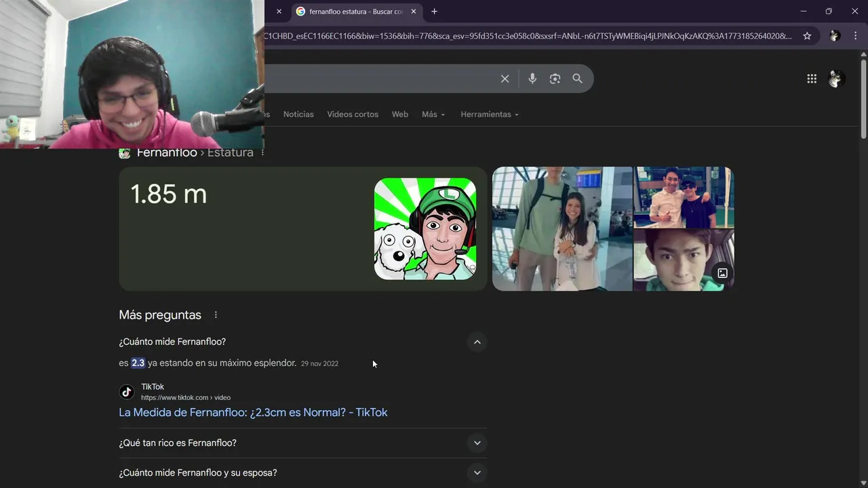The height and width of the screenshot is (488, 868).
Task: Open new tab with plus button
Action: point(434,12)
